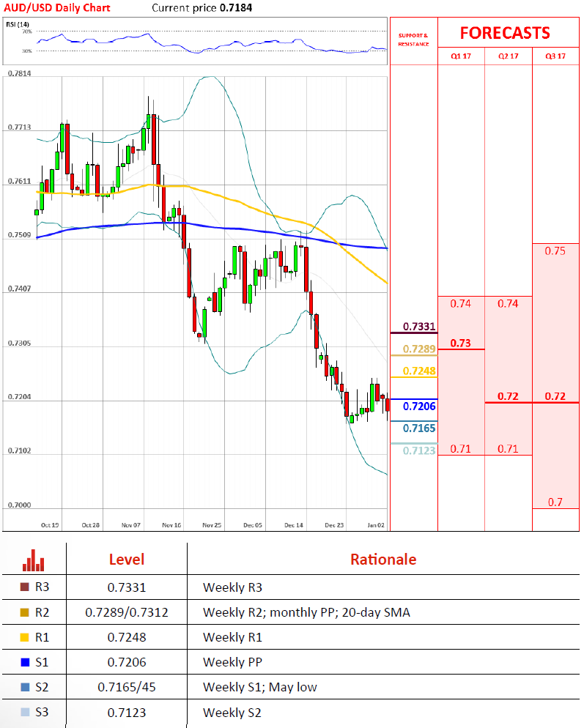Click the Level column header
The height and width of the screenshot is (728, 584).
(x=127, y=560)
